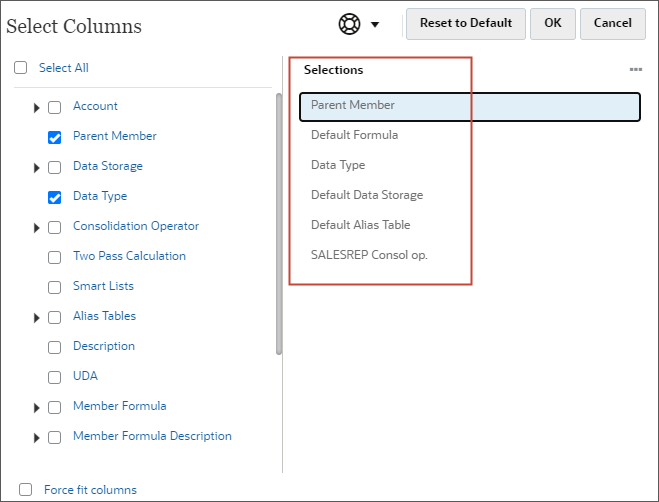Select Default Formula in Selections list

(x=354, y=135)
